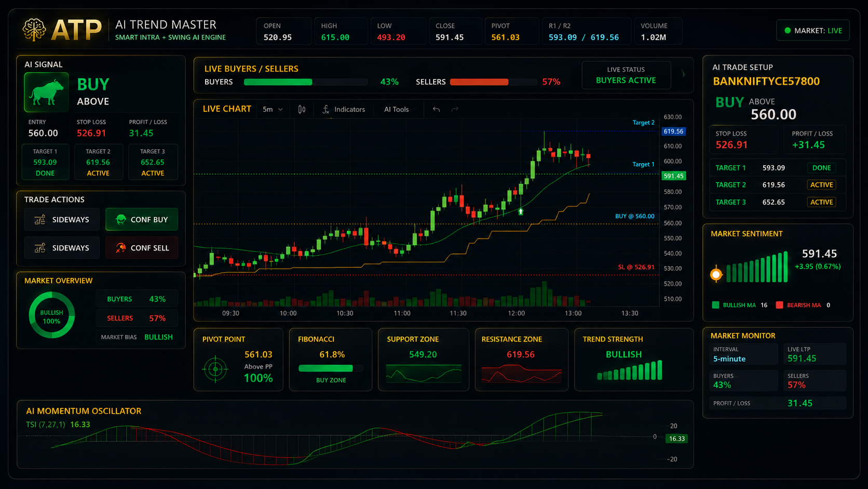Screen dimensions: 868x489
Task: Click the PIVOT 561.03 header box
Action: pos(512,31)
